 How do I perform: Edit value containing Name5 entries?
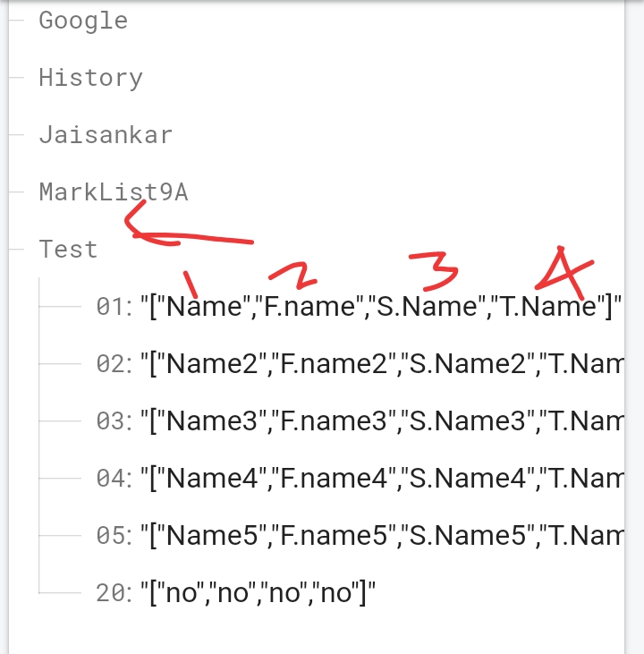(382, 536)
